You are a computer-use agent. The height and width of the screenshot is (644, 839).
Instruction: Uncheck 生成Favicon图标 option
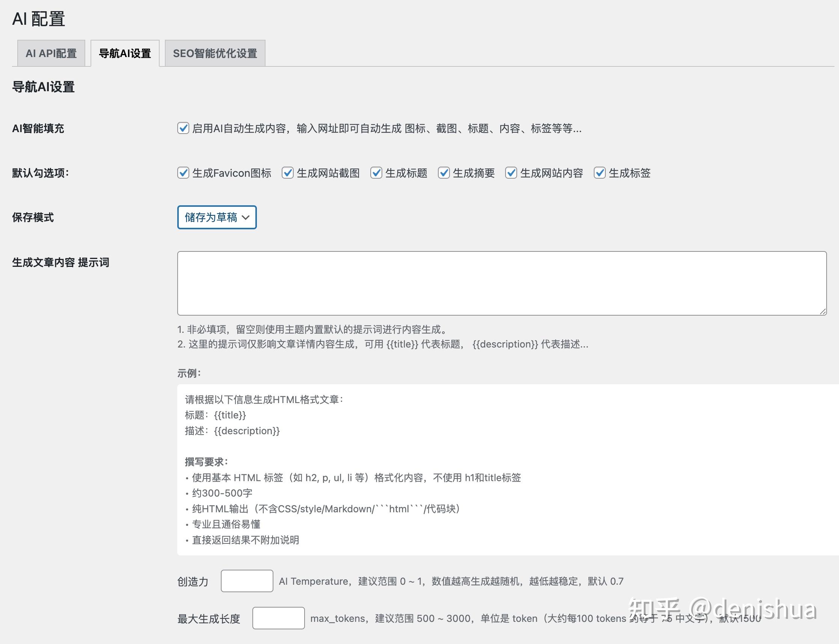(183, 173)
